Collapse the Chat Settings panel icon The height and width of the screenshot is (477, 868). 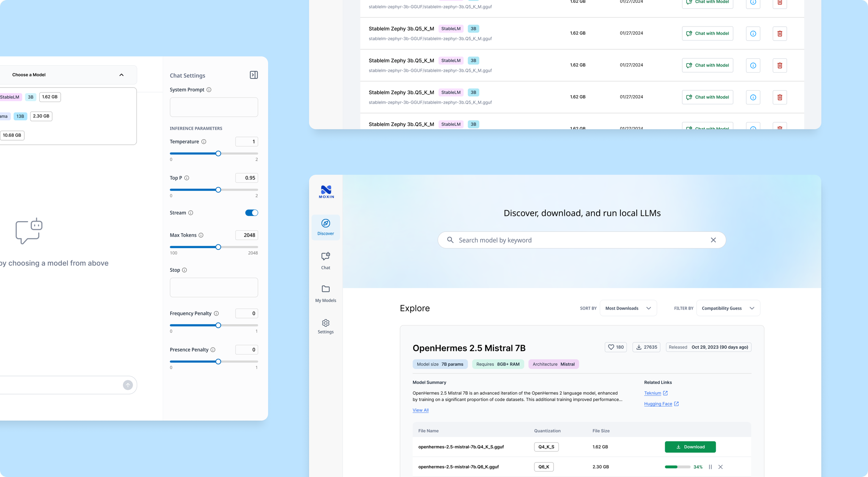pyautogui.click(x=254, y=75)
